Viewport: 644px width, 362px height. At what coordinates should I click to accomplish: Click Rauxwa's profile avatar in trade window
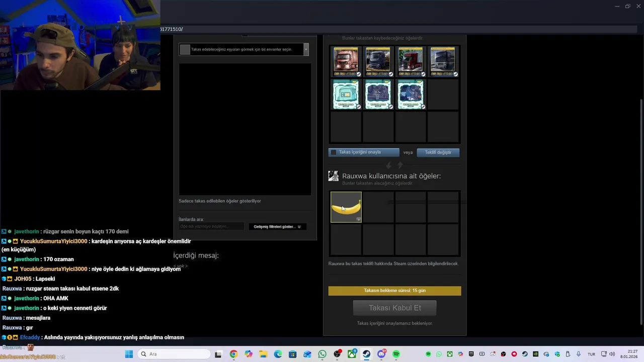click(x=333, y=176)
